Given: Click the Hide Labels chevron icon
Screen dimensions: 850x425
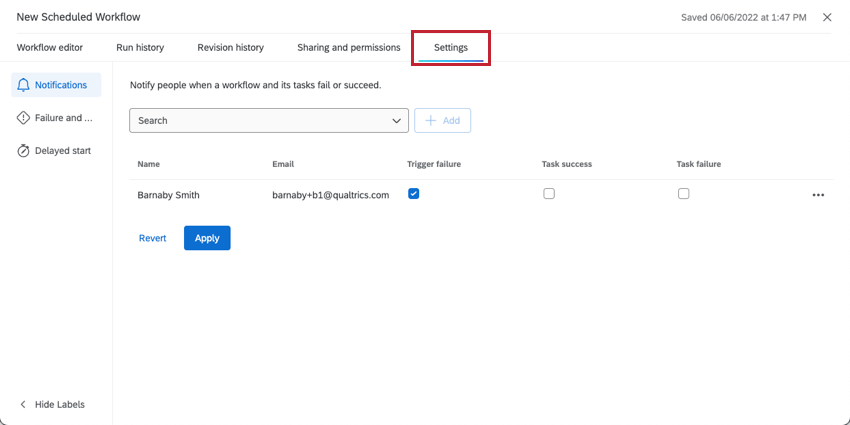Looking at the screenshot, I should click(24, 405).
